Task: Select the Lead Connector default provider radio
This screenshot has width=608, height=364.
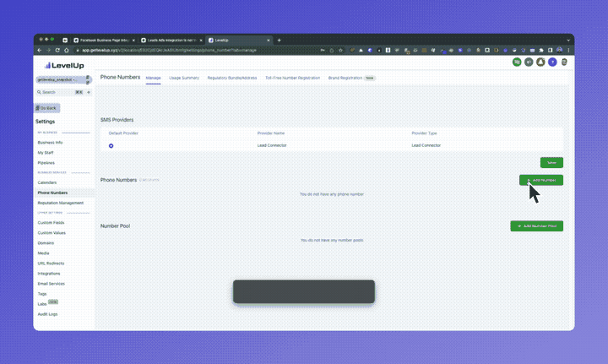Action: (111, 145)
